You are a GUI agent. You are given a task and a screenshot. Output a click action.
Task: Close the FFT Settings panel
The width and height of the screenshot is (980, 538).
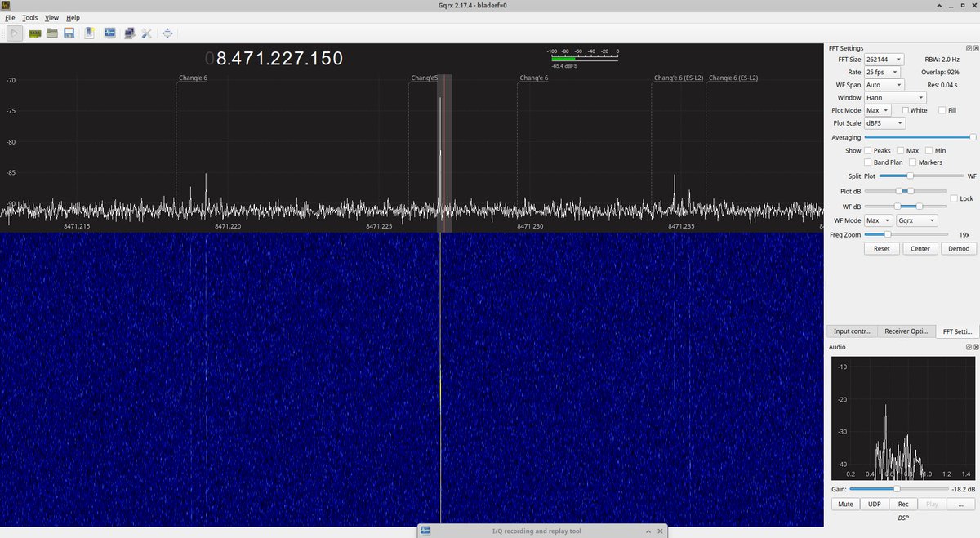point(975,48)
